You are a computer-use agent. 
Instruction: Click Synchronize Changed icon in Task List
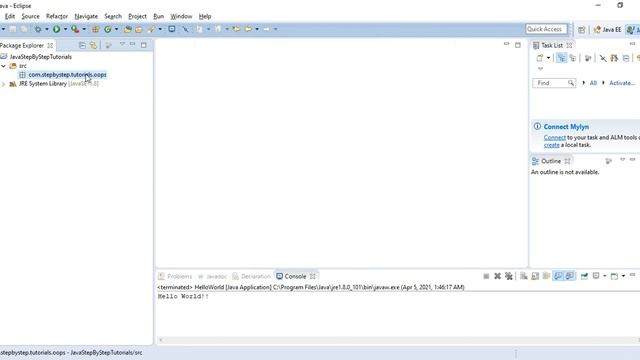coord(614,58)
